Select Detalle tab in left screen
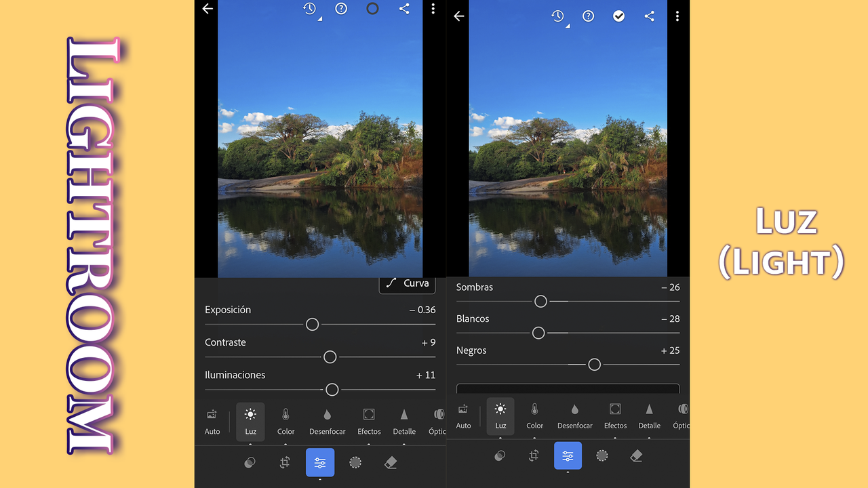Image resolution: width=868 pixels, height=488 pixels. click(x=404, y=422)
